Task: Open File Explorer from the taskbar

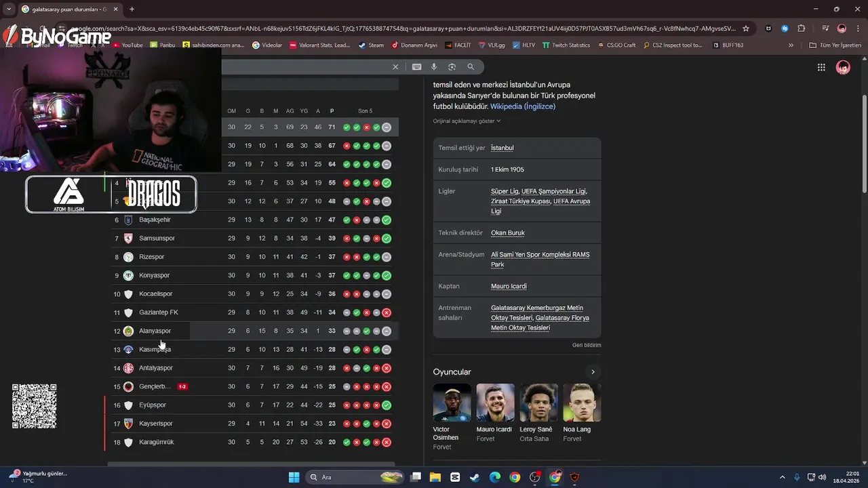Action: [435, 477]
